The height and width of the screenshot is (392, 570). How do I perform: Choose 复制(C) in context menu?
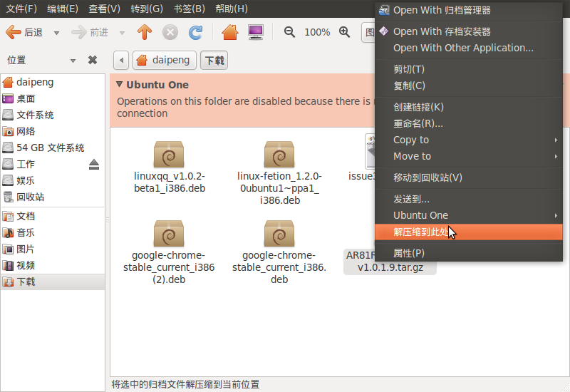469,86
